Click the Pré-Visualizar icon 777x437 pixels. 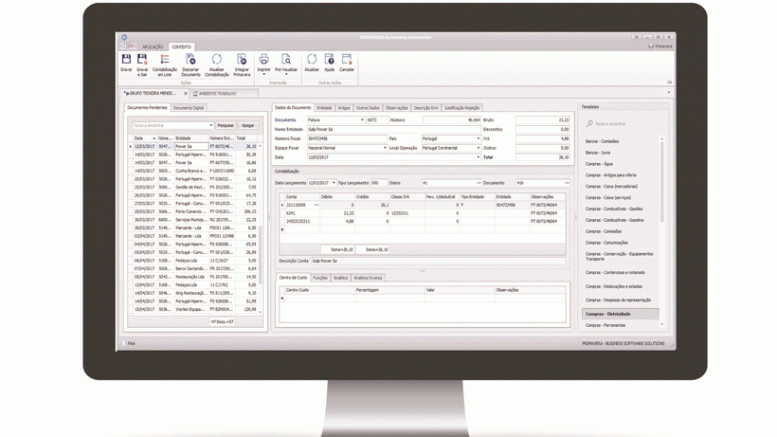pos(286,59)
